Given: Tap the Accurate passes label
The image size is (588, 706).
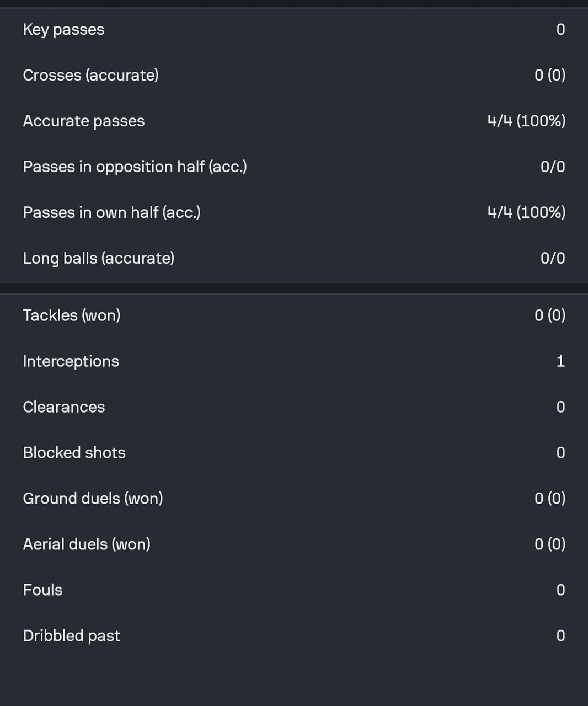Looking at the screenshot, I should tap(83, 121).
